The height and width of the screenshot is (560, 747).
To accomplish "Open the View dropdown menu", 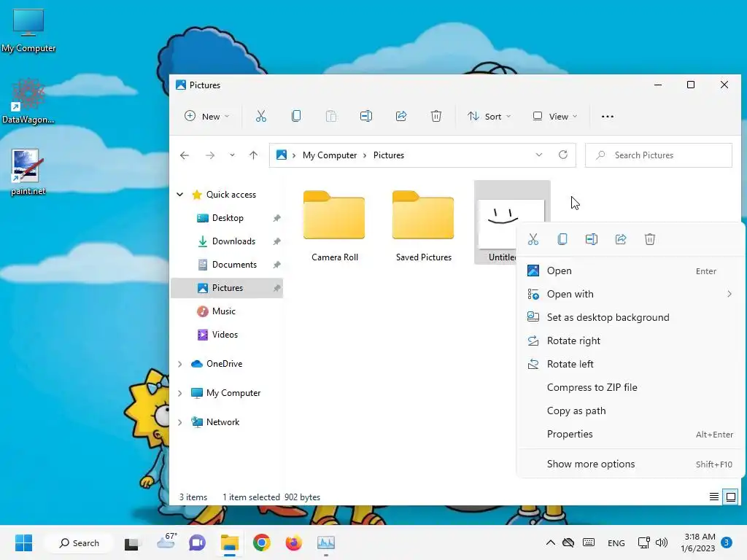I will [554, 116].
